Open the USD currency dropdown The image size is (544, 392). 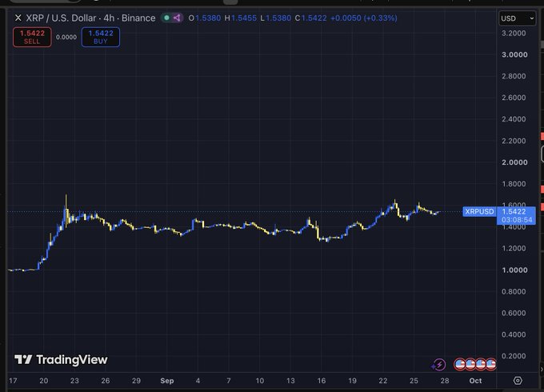click(x=517, y=18)
